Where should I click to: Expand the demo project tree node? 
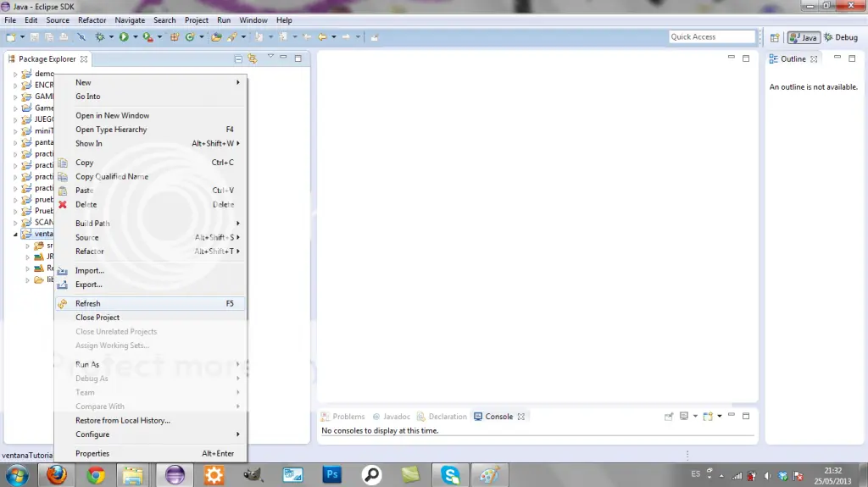tap(15, 74)
